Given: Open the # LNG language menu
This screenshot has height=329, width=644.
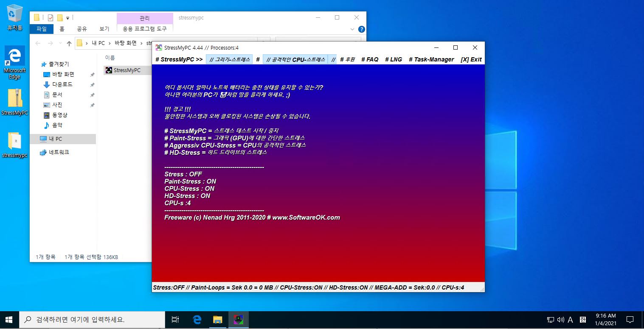Looking at the screenshot, I should pos(394,59).
